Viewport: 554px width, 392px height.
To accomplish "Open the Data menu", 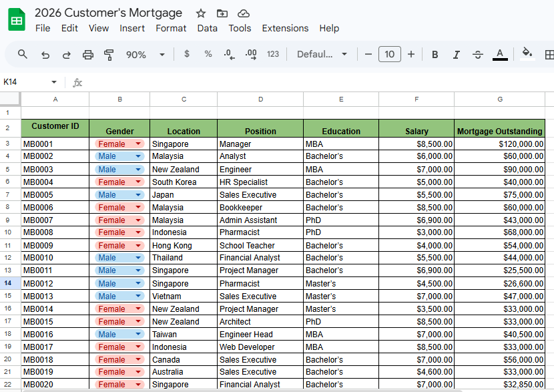I will 207,28.
